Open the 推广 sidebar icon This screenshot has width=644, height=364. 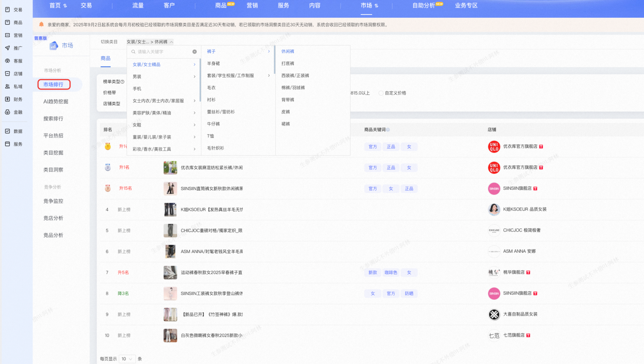pos(8,48)
